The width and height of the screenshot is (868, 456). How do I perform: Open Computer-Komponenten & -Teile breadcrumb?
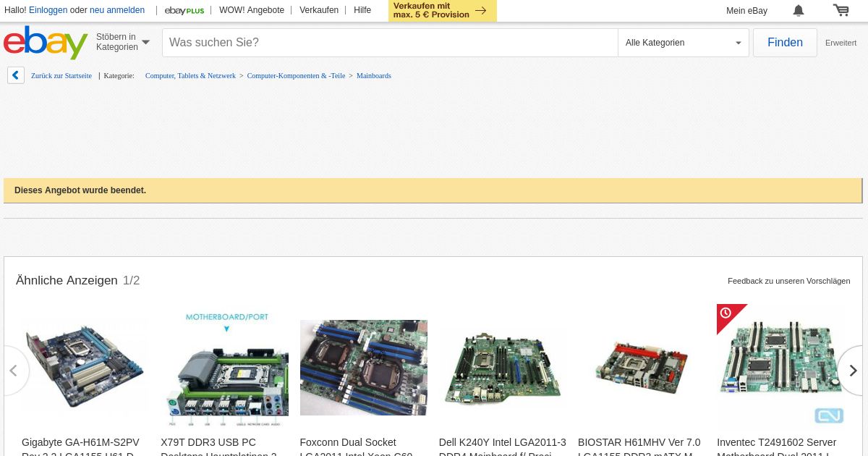tap(296, 75)
